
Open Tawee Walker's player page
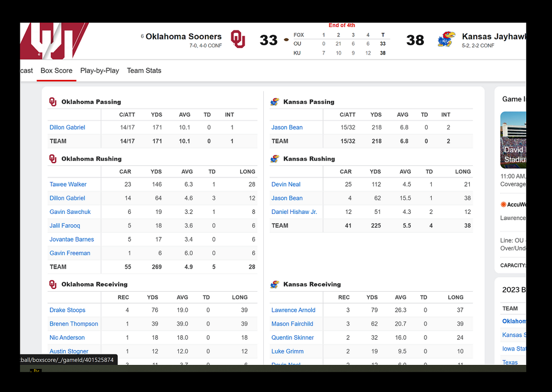point(68,184)
